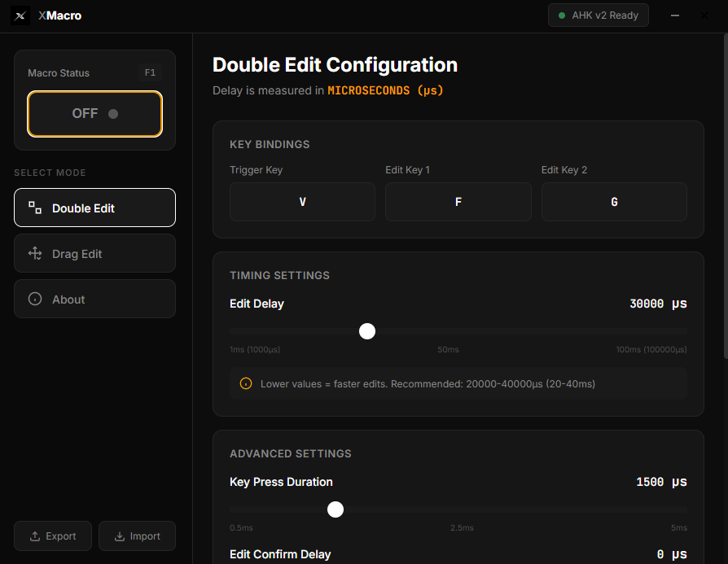Click the XMacro logo icon
728x564 pixels.
coord(22,15)
